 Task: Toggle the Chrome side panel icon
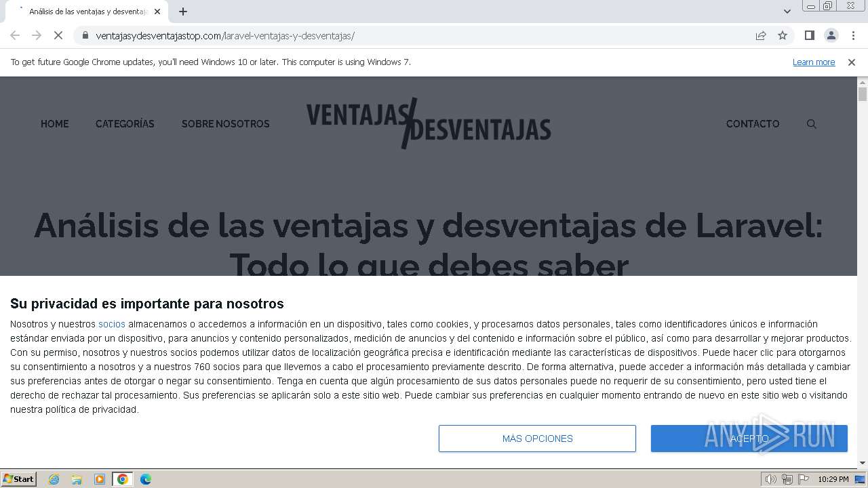tap(809, 36)
